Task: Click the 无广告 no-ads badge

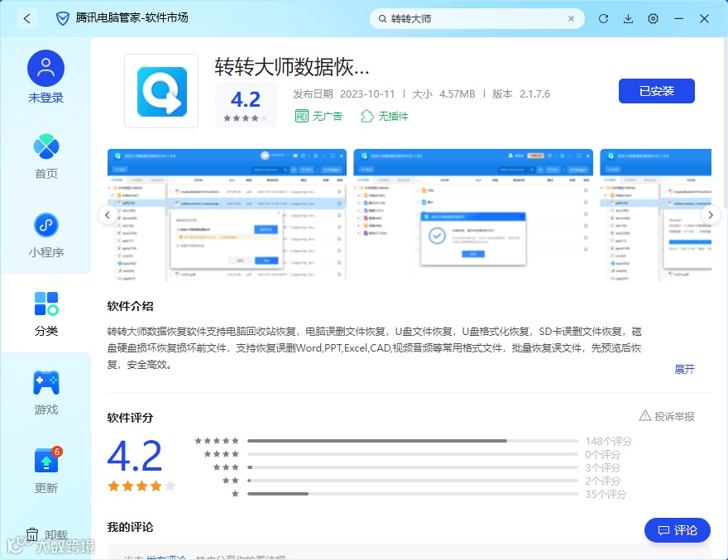Action: [318, 116]
